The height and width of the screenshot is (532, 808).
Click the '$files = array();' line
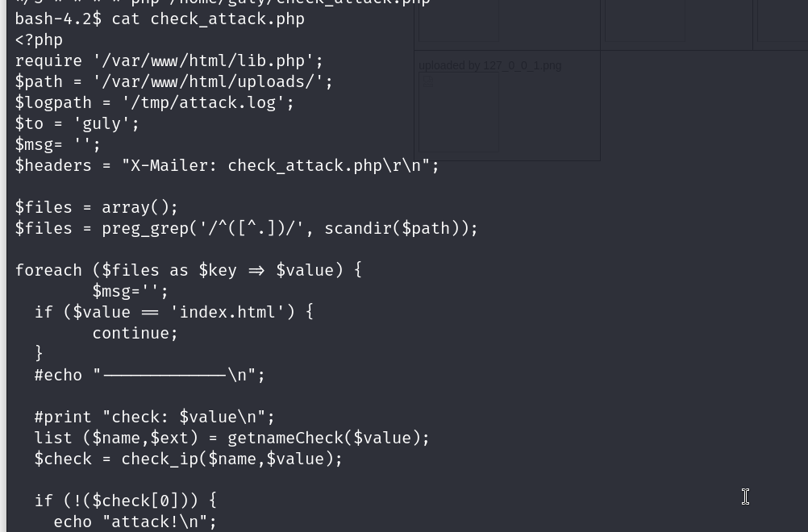coord(96,207)
